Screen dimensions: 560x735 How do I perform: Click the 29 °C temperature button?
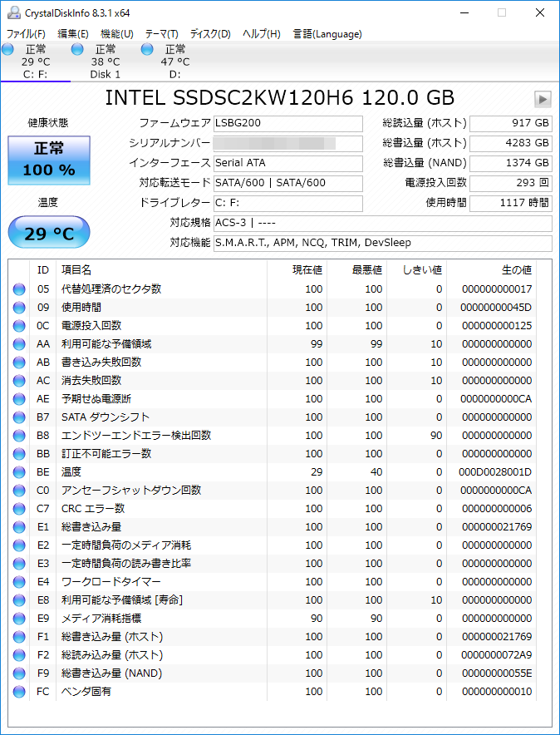pyautogui.click(x=48, y=233)
